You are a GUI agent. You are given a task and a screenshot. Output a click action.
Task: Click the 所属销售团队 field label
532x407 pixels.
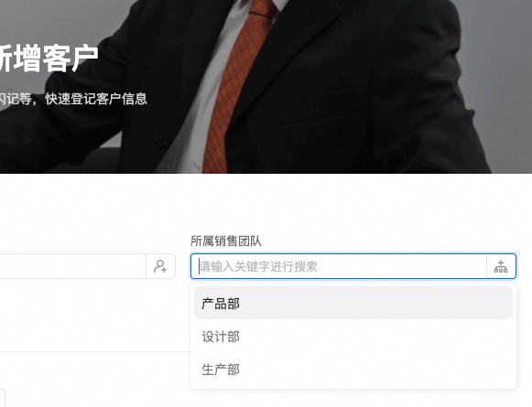coord(226,241)
